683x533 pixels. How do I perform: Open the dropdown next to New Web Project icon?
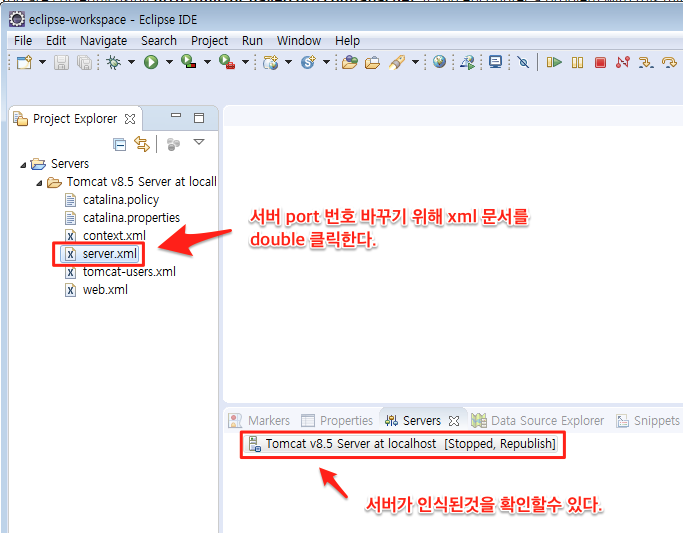pos(288,62)
